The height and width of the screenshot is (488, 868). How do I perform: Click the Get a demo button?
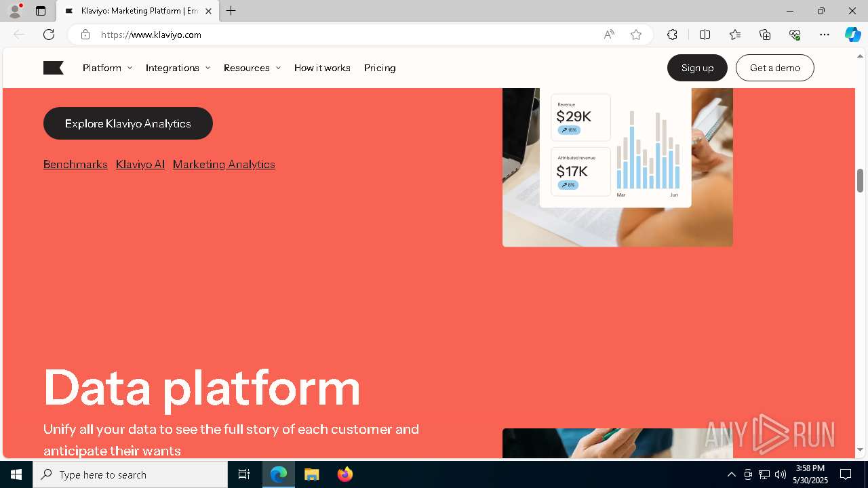click(x=775, y=68)
